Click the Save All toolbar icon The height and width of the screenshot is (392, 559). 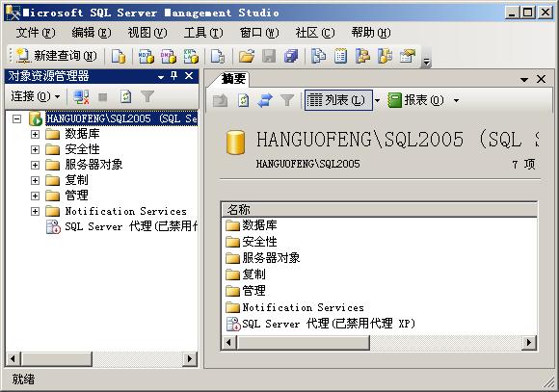point(291,56)
